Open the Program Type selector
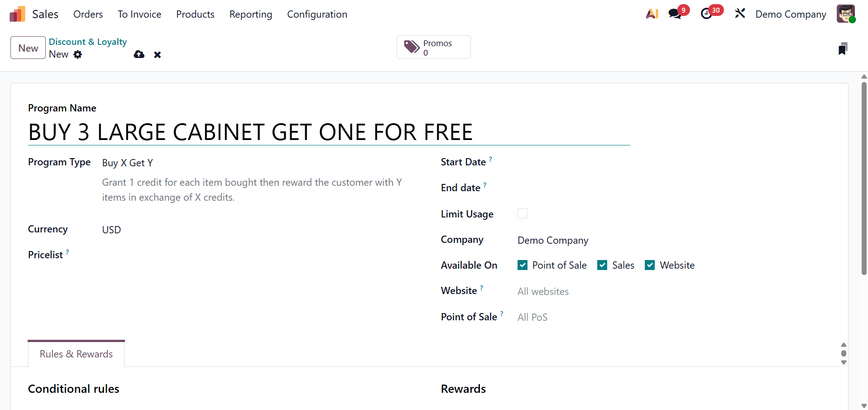Screen dimensions: 868x410 (x=127, y=163)
